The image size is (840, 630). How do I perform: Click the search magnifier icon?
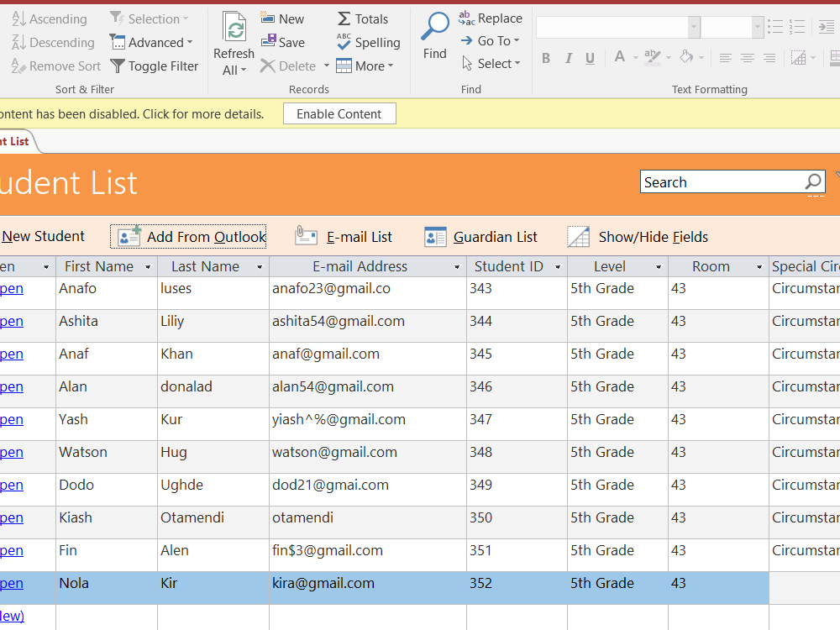tap(813, 181)
